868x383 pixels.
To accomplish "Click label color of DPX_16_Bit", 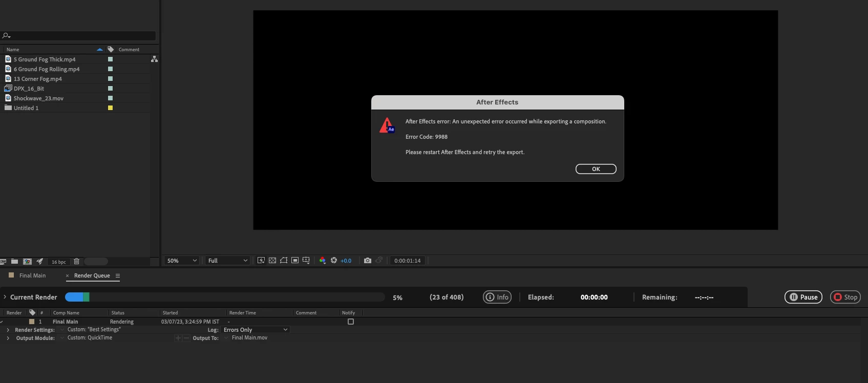I will point(110,89).
